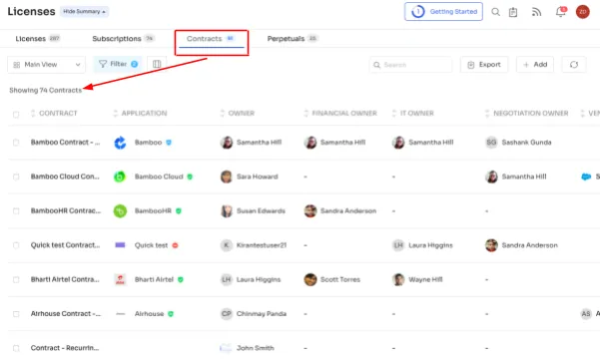
Task: Open the Airhouse Contract link
Action: point(66,313)
